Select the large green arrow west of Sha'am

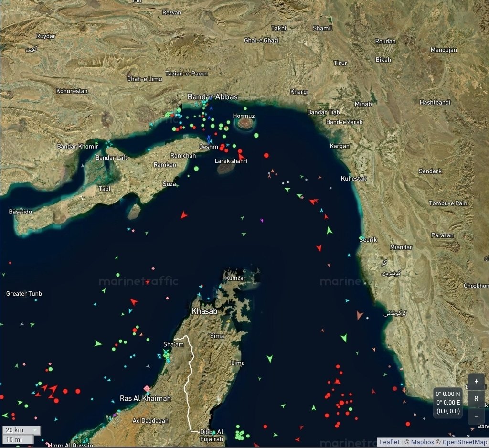98,343
